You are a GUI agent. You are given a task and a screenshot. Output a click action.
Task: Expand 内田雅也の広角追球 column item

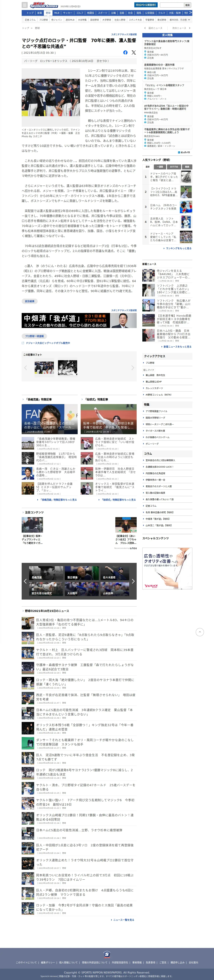[167, 473]
